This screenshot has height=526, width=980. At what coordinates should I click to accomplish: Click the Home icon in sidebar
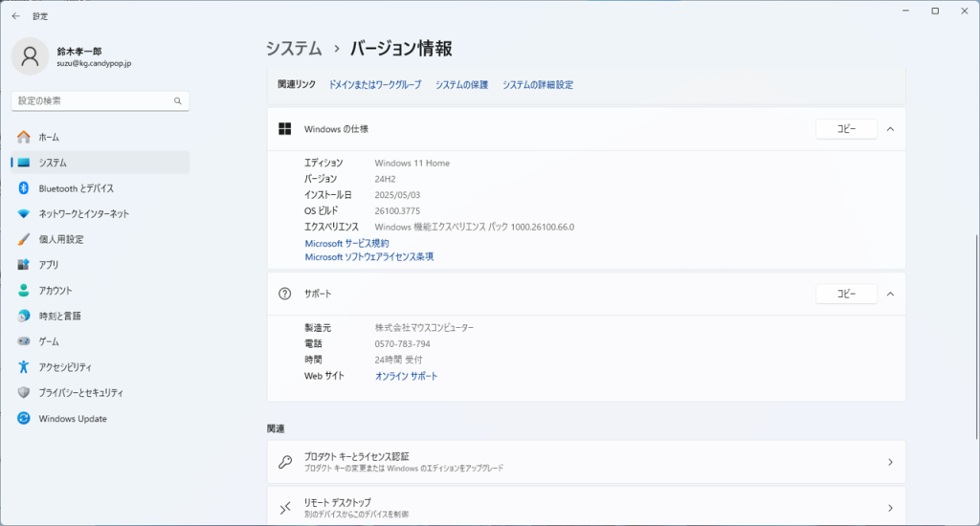[x=24, y=137]
